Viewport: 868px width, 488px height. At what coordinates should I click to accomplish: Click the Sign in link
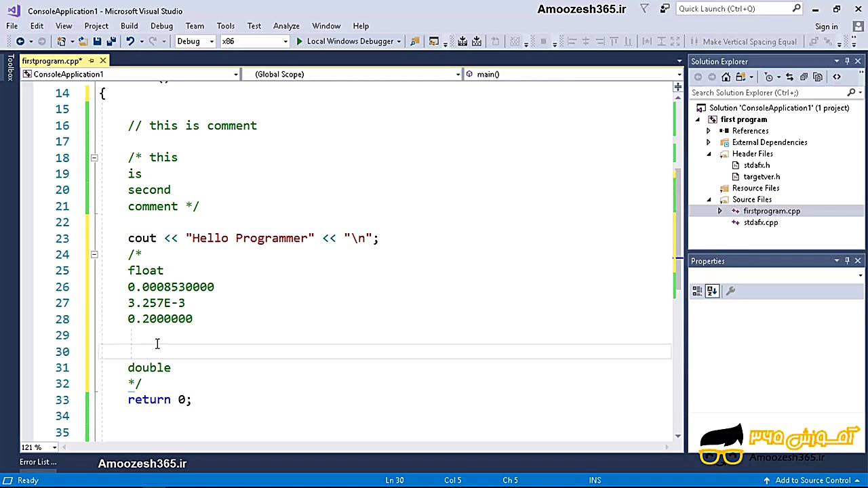(826, 26)
